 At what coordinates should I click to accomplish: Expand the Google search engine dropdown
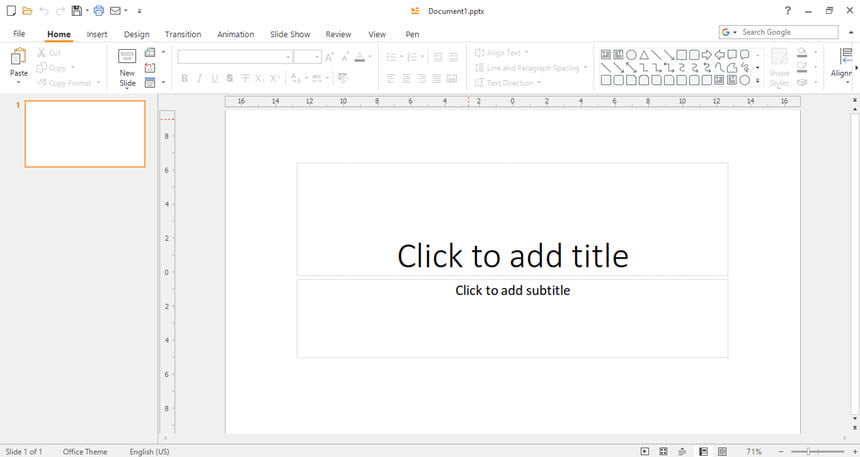[734, 32]
